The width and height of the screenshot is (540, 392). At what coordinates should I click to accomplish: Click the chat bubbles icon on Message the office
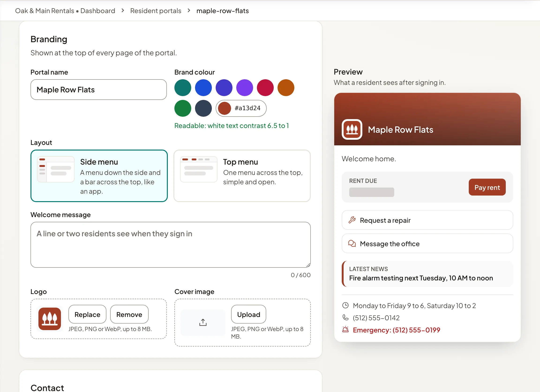point(352,243)
